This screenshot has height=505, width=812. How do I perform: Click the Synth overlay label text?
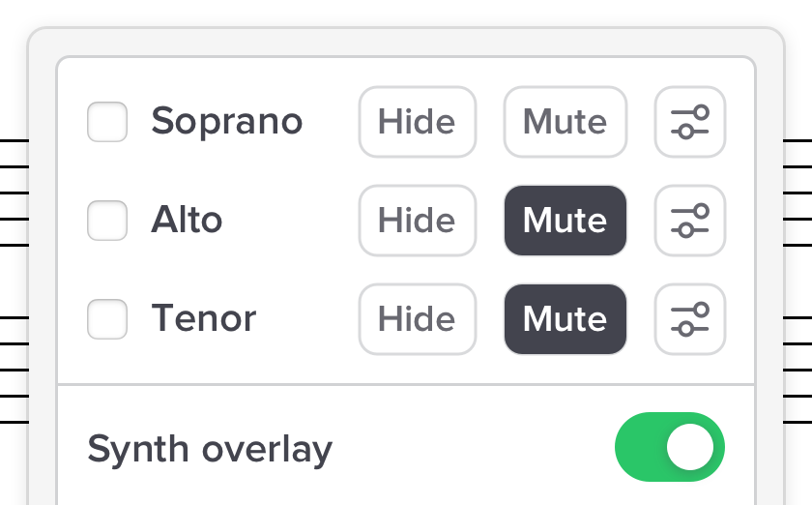[x=210, y=449]
